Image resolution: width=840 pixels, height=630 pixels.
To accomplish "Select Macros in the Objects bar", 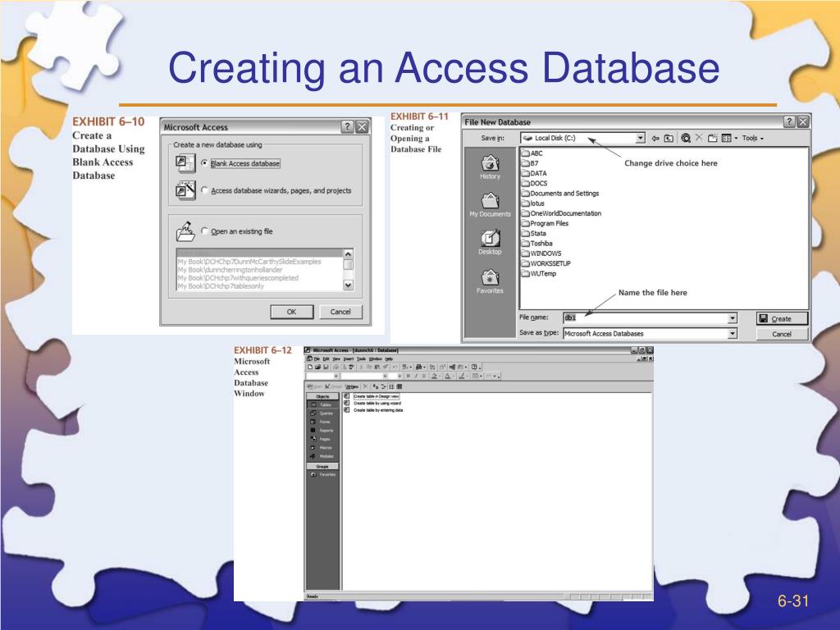I will (322, 448).
